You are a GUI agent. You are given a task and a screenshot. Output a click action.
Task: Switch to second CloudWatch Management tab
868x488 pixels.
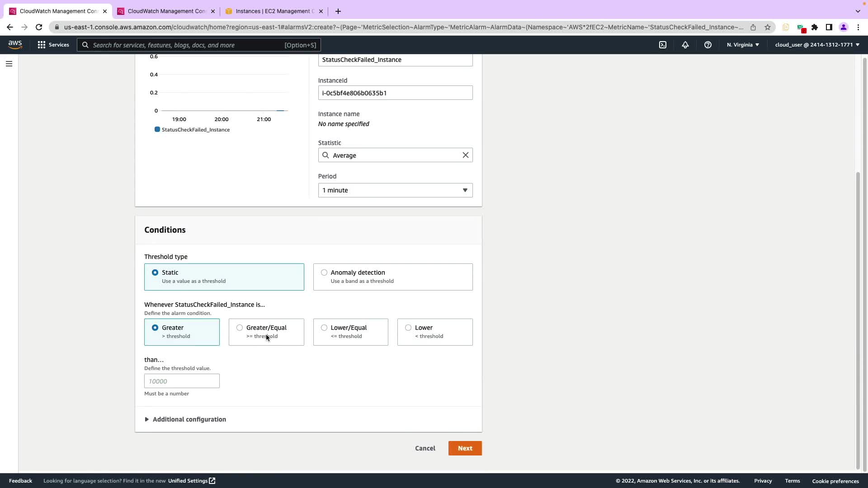166,11
